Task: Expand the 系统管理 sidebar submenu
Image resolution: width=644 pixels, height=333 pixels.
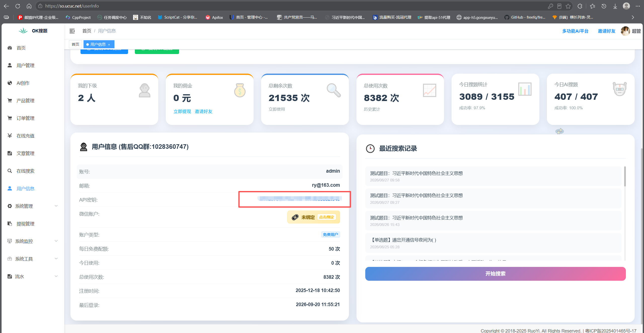Action: click(33, 206)
